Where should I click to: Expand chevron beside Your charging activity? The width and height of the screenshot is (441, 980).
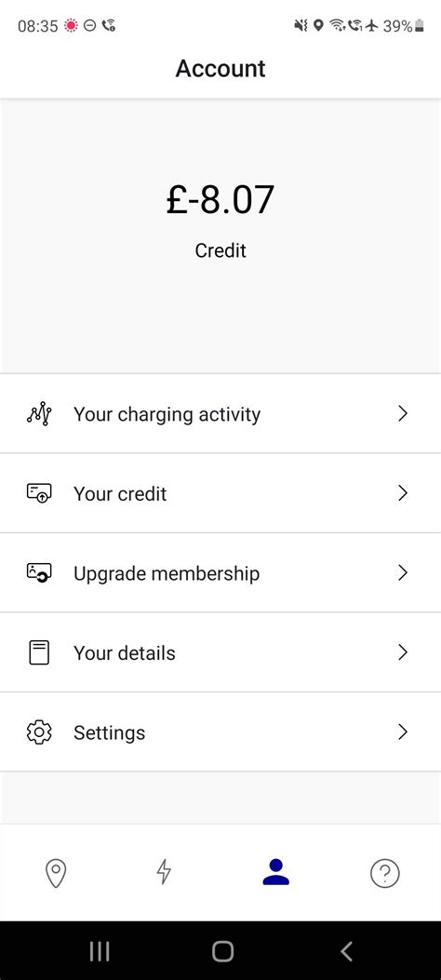(403, 414)
